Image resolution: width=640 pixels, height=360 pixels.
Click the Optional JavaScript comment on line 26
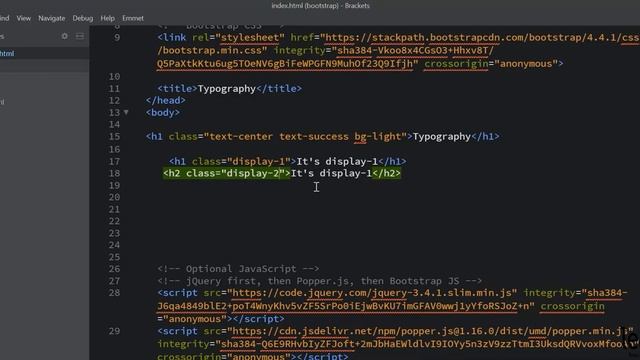(x=238, y=269)
